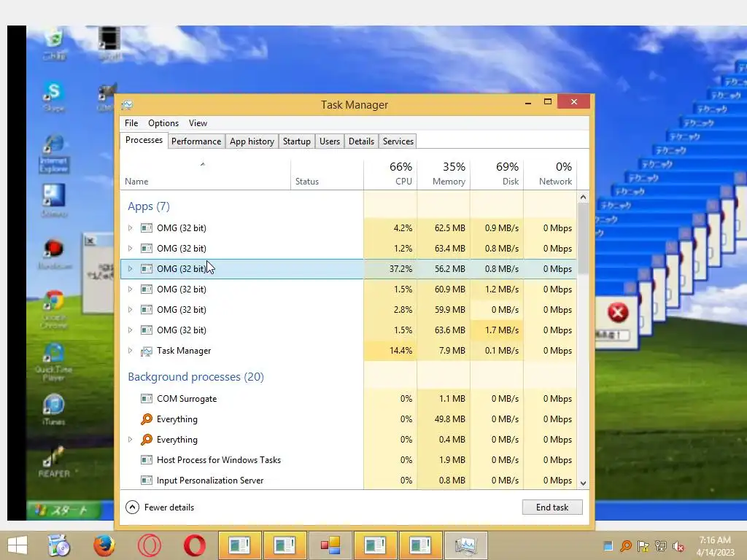Click the Background processes (20) heading
747x560 pixels.
[196, 377]
